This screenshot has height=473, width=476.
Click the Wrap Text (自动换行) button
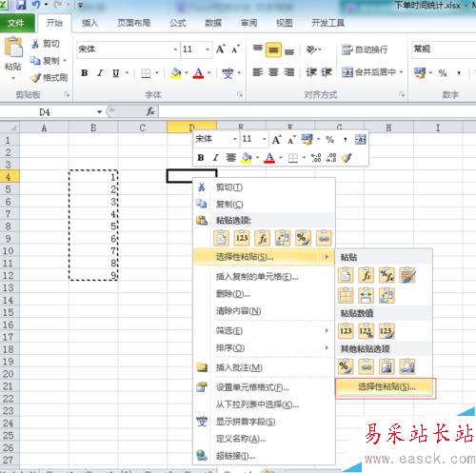pyautogui.click(x=365, y=49)
